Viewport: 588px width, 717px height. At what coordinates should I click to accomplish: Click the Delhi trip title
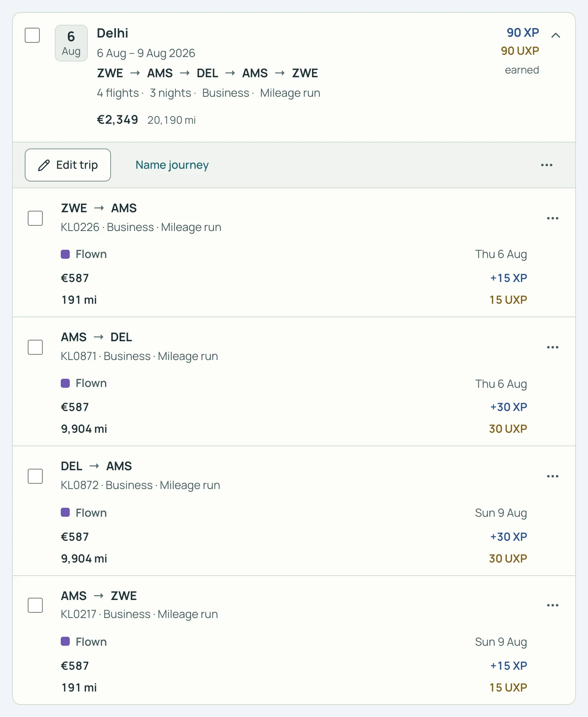(x=112, y=33)
